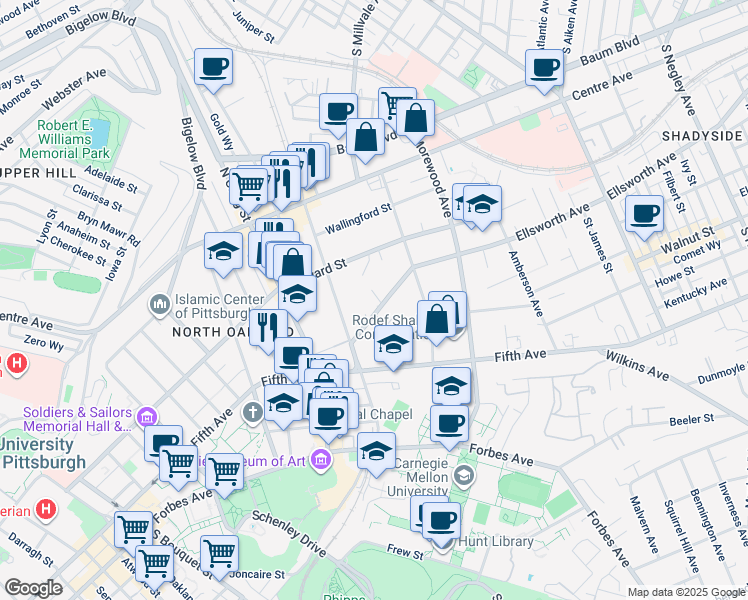
Task: Click the Islamic Center of Pittsburgh label text
Action: coord(219,306)
